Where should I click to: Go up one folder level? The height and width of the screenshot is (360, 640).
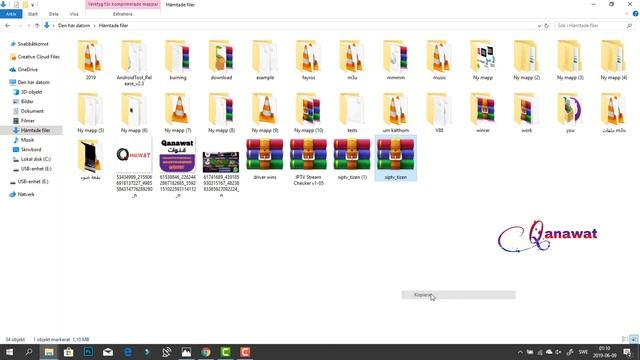pyautogui.click(x=37, y=25)
